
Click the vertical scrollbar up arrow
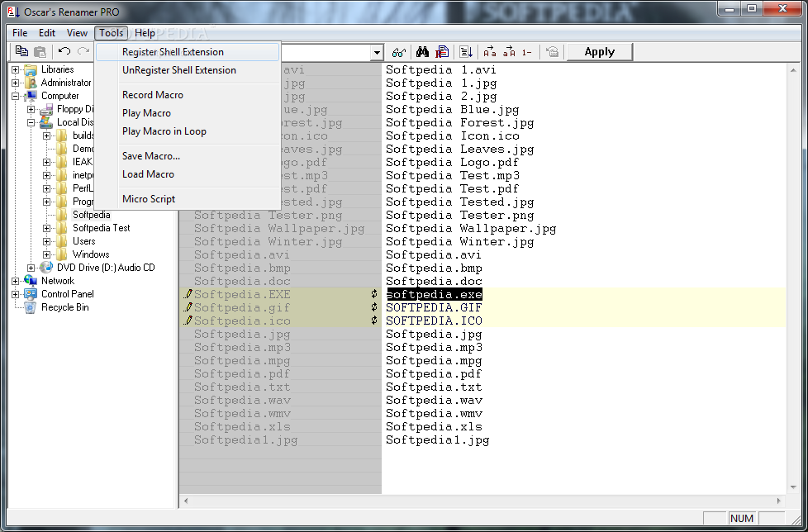pyautogui.click(x=793, y=69)
